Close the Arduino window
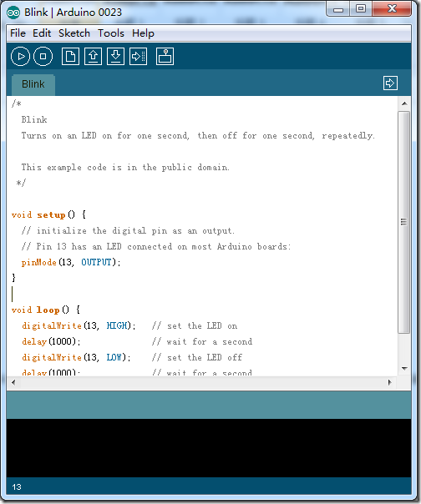The height and width of the screenshot is (504, 421). tap(392, 8)
